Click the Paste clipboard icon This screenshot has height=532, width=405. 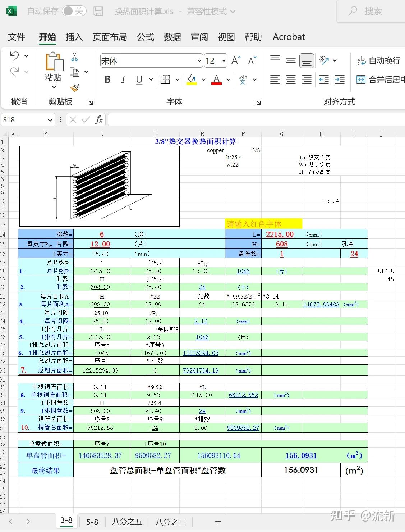[54, 62]
